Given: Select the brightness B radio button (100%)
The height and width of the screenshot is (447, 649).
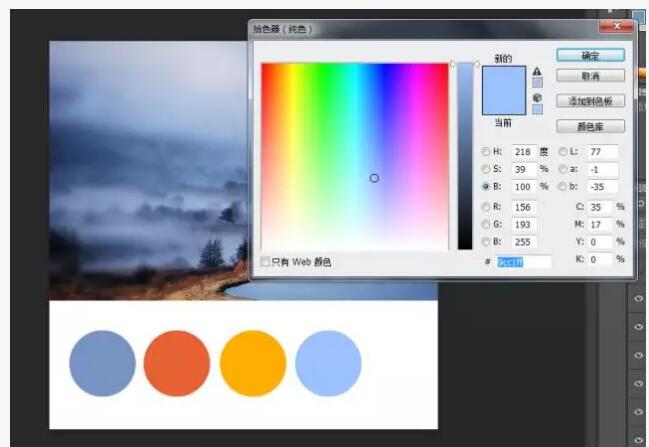Looking at the screenshot, I should tap(486, 186).
